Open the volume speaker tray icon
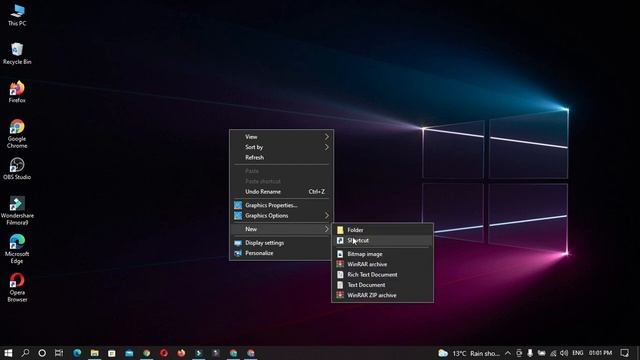 pos(564,353)
